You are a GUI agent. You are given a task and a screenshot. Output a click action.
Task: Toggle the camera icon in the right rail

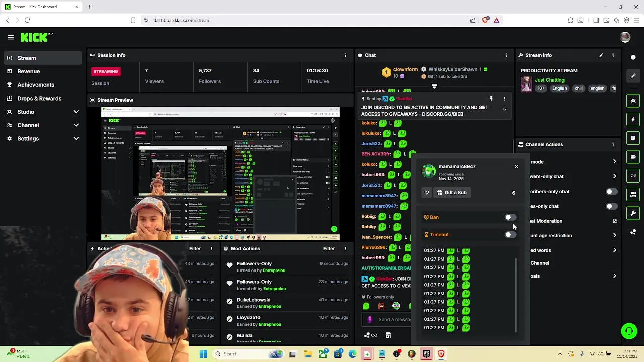coord(633,194)
